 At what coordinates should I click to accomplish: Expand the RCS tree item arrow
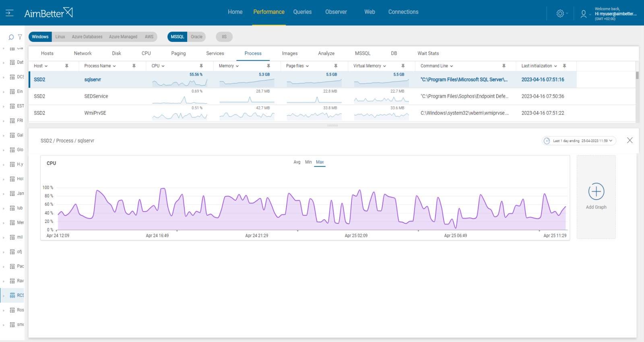(x=4, y=296)
